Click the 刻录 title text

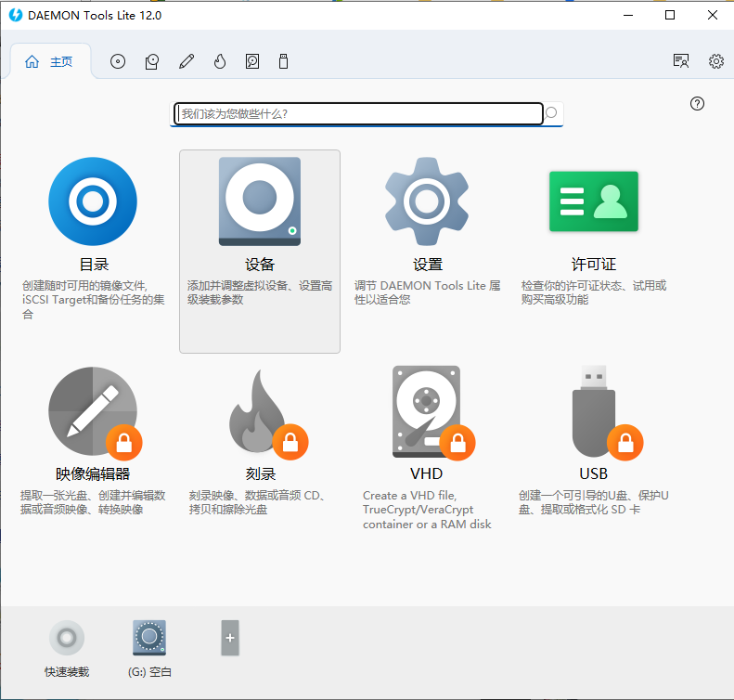260,473
